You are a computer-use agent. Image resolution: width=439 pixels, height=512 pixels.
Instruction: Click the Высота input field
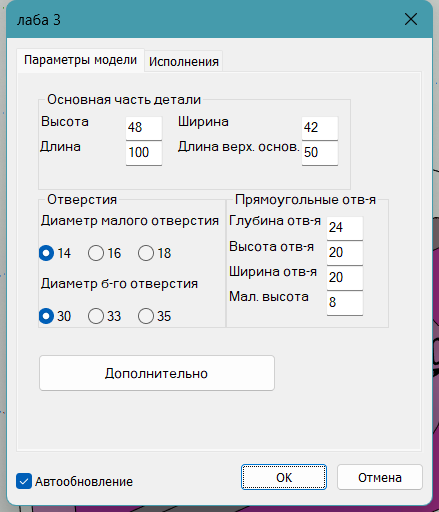click(x=144, y=128)
